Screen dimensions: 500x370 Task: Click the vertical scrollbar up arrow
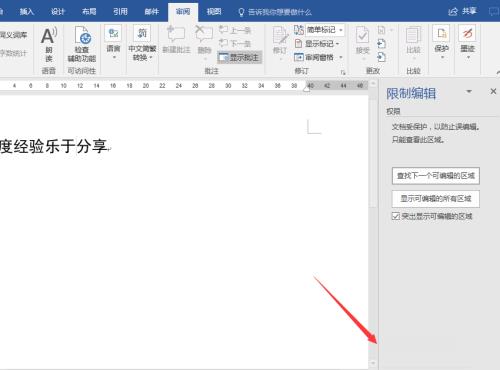(373, 83)
